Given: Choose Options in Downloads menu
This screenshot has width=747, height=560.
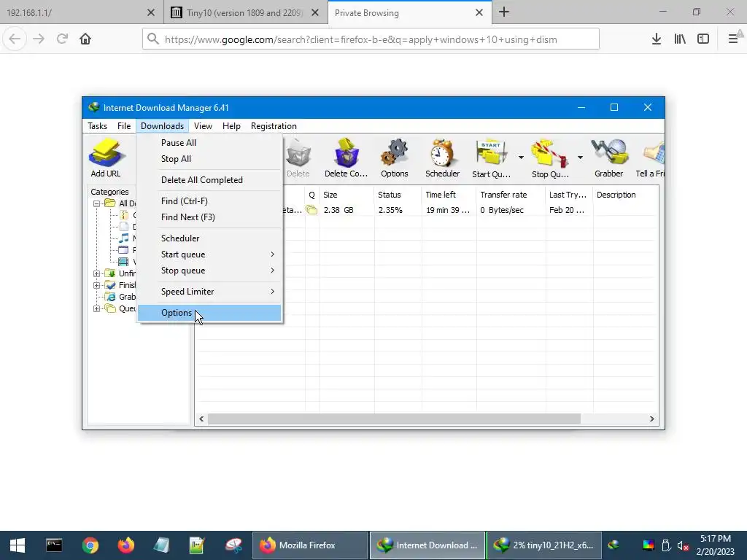Looking at the screenshot, I should tap(209, 313).
